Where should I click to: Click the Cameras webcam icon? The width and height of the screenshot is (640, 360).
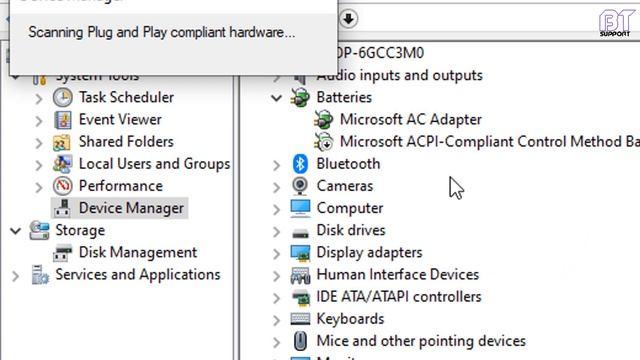tap(300, 186)
